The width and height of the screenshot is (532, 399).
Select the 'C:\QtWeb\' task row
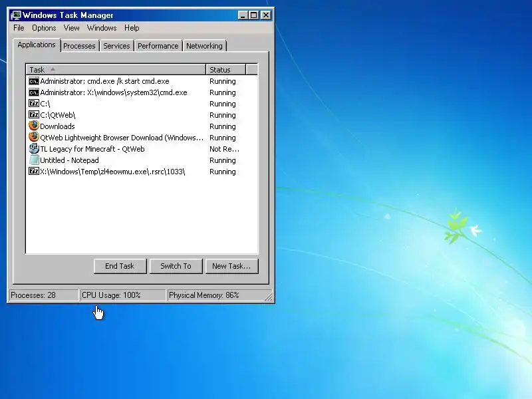(142, 114)
